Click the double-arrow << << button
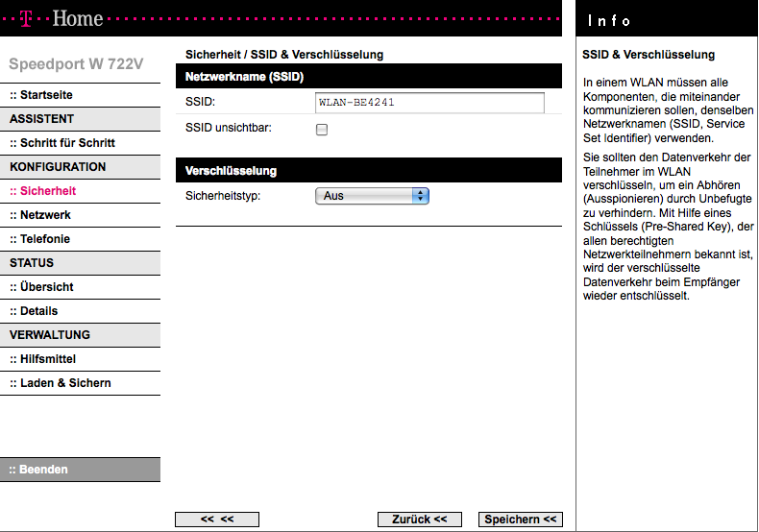Screen dimensions: 759x532 pos(217,520)
